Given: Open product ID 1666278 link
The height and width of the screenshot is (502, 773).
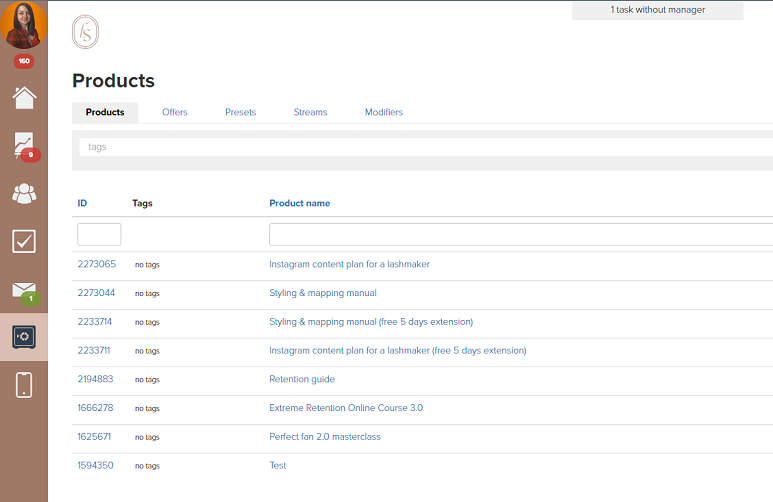Looking at the screenshot, I should coord(95,408).
